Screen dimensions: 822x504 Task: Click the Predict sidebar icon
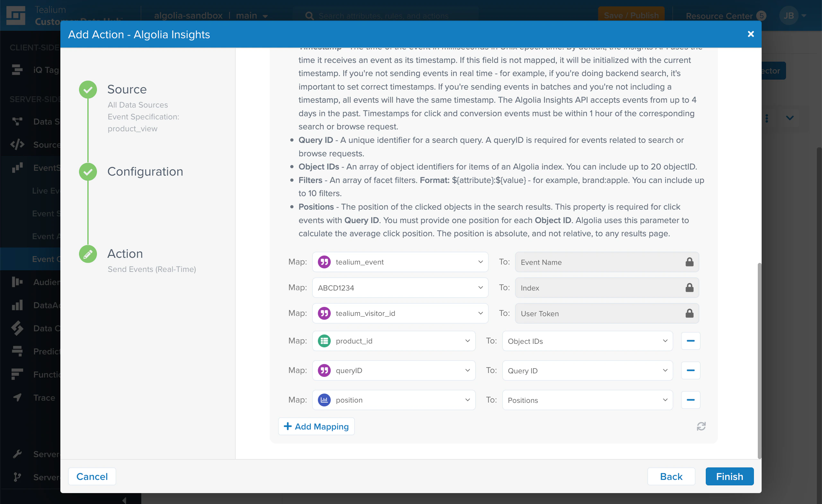(x=17, y=351)
